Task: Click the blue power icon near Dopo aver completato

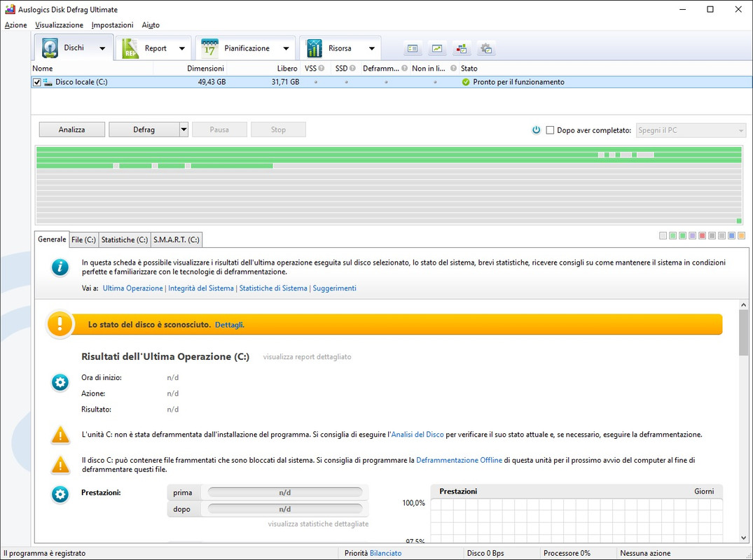Action: (x=537, y=130)
